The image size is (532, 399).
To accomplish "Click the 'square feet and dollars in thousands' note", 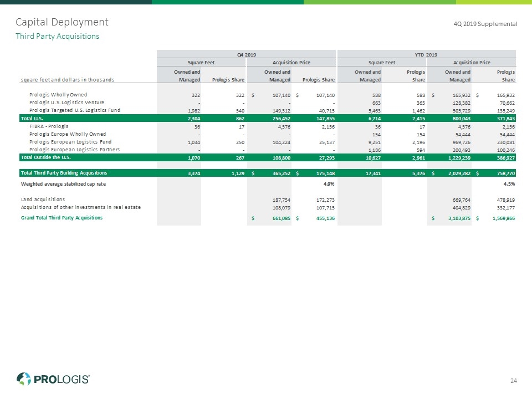I will [68, 80].
